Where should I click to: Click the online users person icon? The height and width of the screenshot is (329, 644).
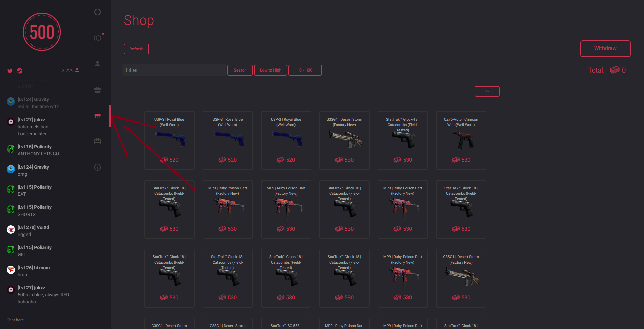click(x=77, y=70)
